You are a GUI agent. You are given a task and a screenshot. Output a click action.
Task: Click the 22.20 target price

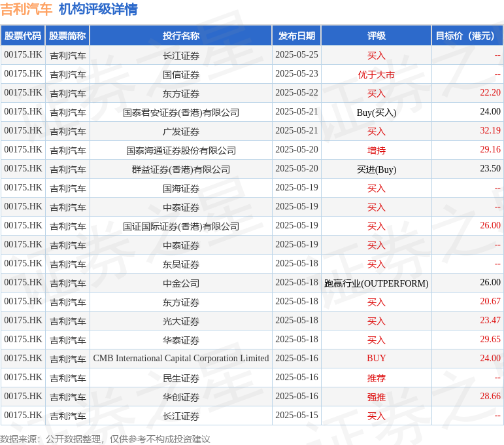click(x=490, y=93)
